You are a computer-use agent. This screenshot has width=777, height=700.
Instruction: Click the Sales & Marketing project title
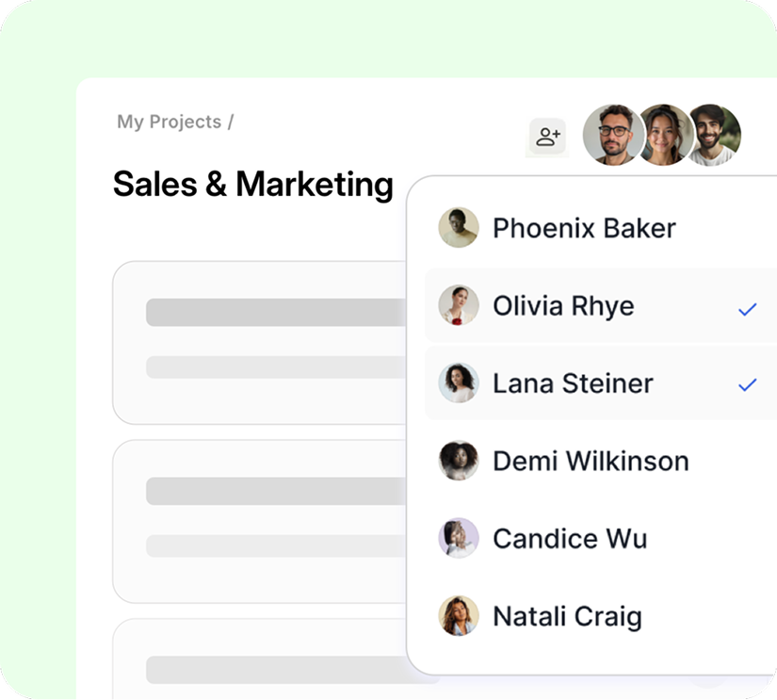tap(253, 185)
